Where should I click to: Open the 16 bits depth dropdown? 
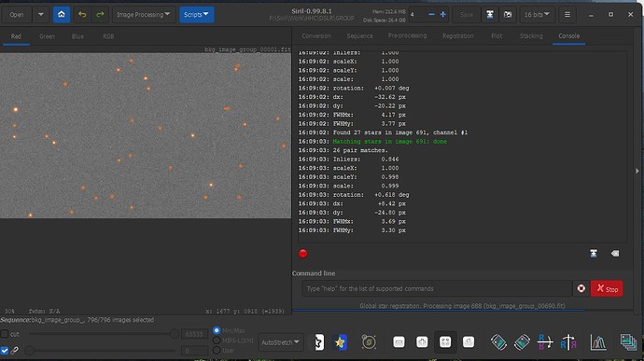click(x=537, y=14)
